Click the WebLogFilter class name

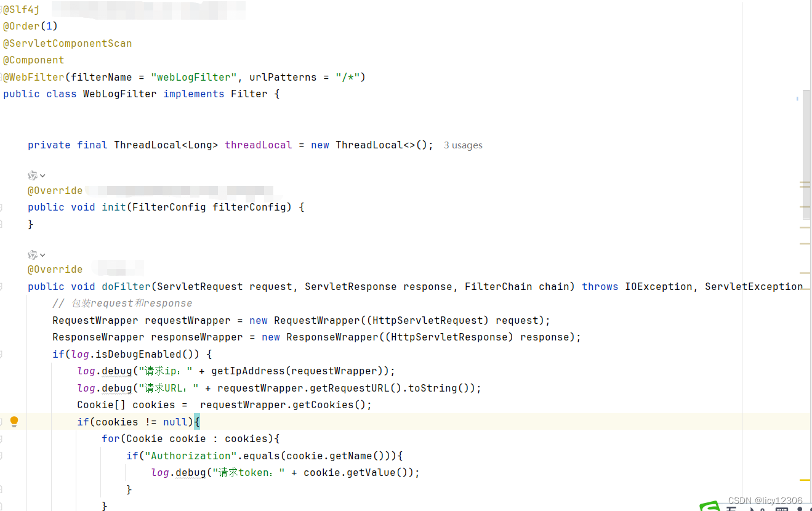click(x=120, y=94)
